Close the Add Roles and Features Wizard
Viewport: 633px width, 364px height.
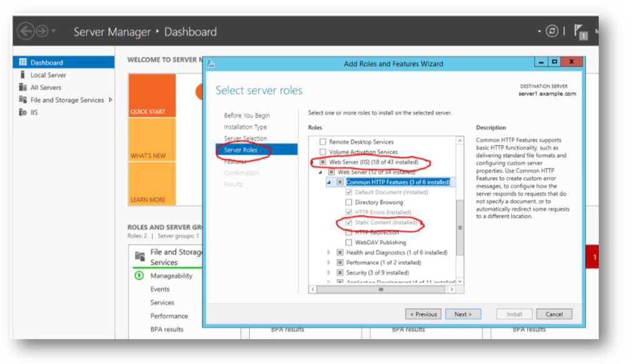pyautogui.click(x=572, y=62)
